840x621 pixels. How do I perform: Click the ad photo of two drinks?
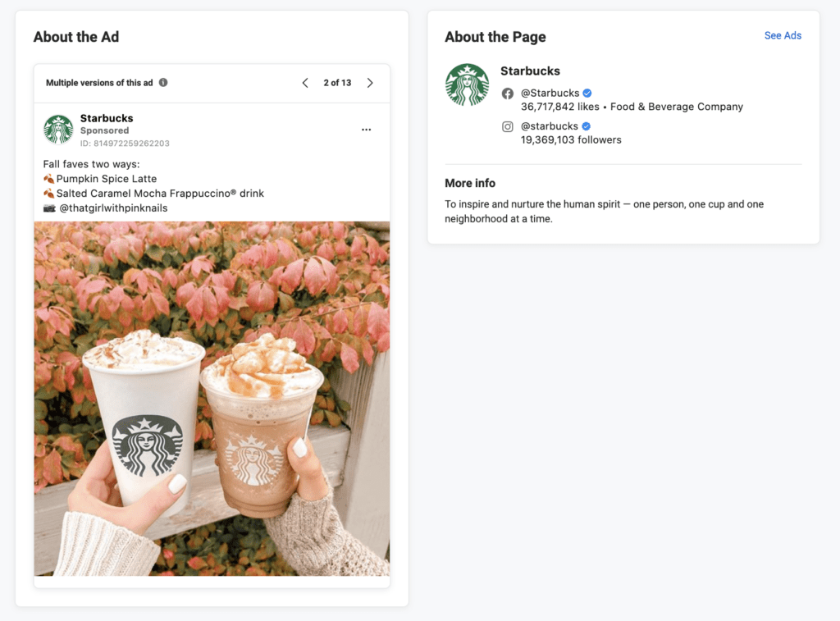[212, 399]
